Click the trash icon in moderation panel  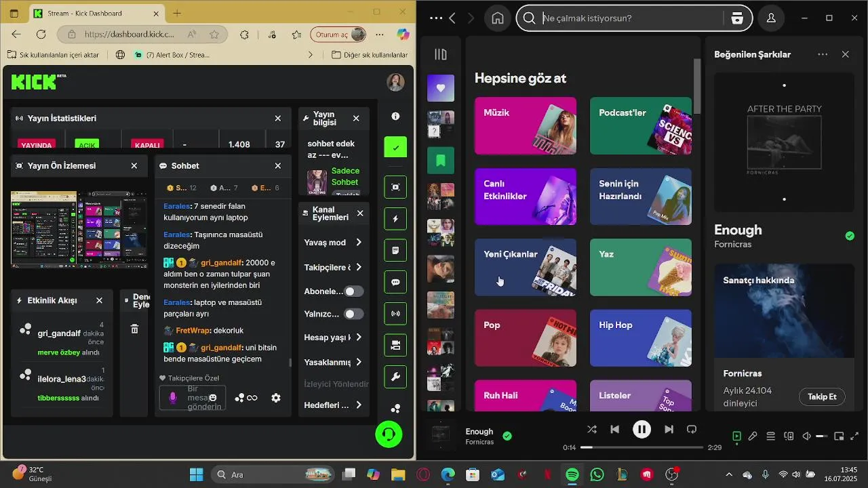pos(134,329)
